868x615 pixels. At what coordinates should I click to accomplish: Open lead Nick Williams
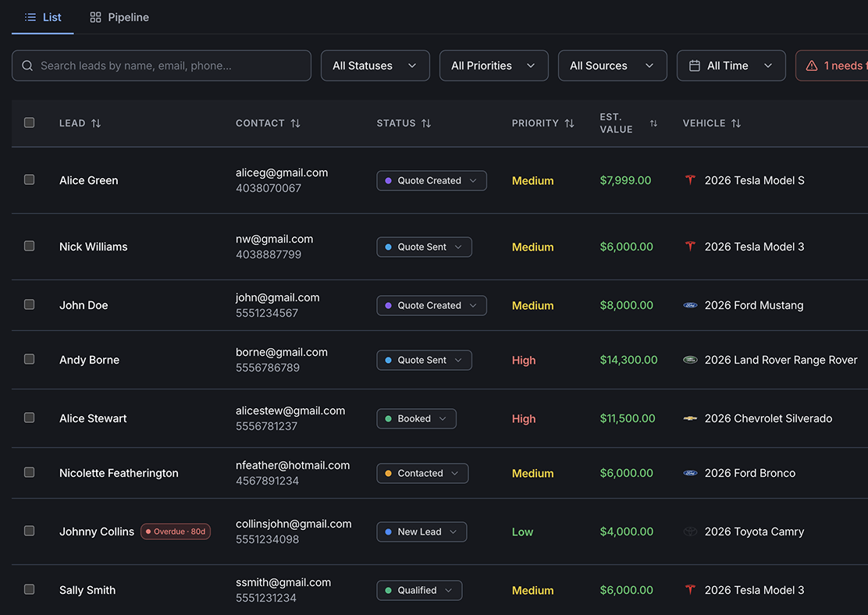[x=93, y=247]
